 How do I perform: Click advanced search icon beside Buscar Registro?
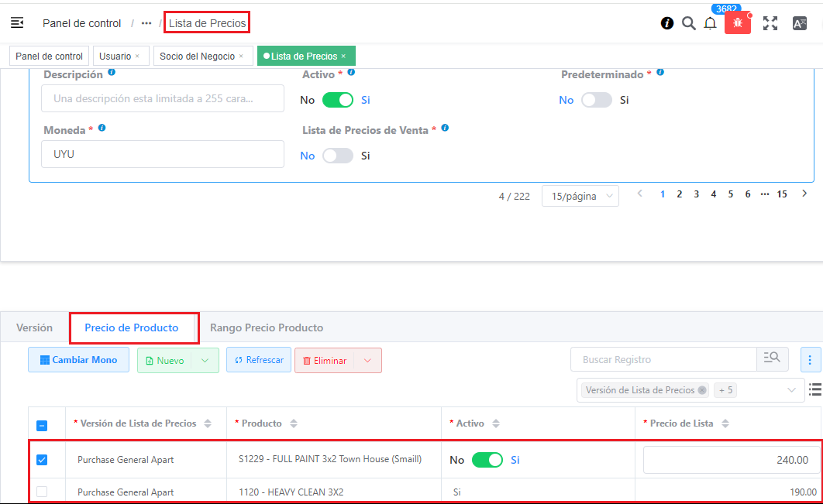click(772, 359)
